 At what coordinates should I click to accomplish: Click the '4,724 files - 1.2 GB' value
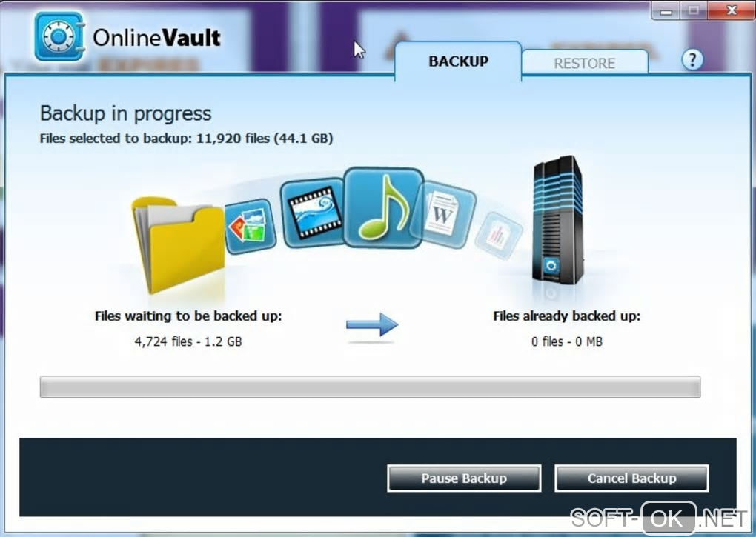(188, 341)
